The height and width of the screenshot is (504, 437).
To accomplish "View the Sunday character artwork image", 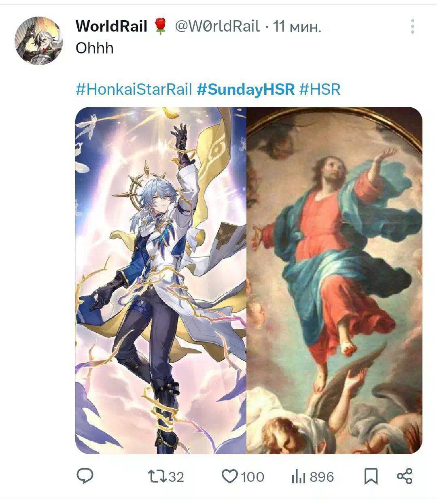I will (x=161, y=280).
